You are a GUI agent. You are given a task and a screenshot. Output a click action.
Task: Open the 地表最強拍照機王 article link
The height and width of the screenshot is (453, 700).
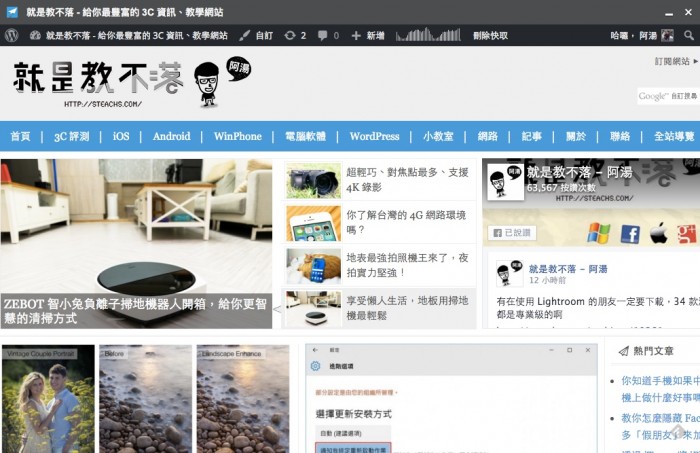(407, 265)
